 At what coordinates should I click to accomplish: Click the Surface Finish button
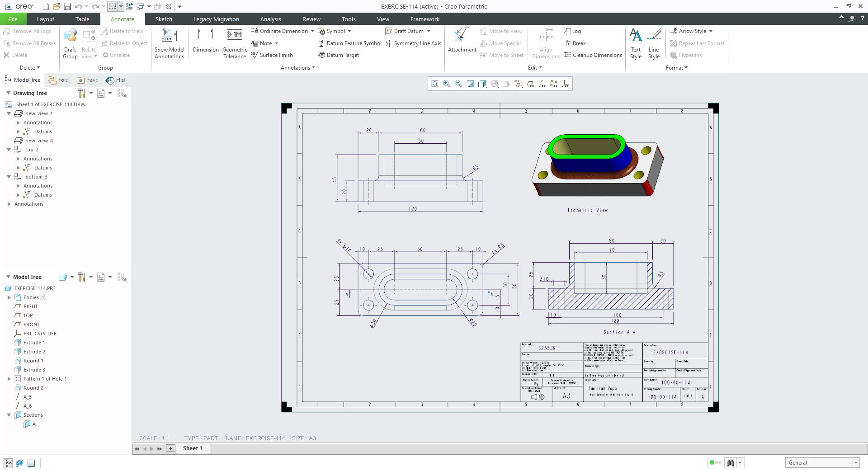click(272, 55)
